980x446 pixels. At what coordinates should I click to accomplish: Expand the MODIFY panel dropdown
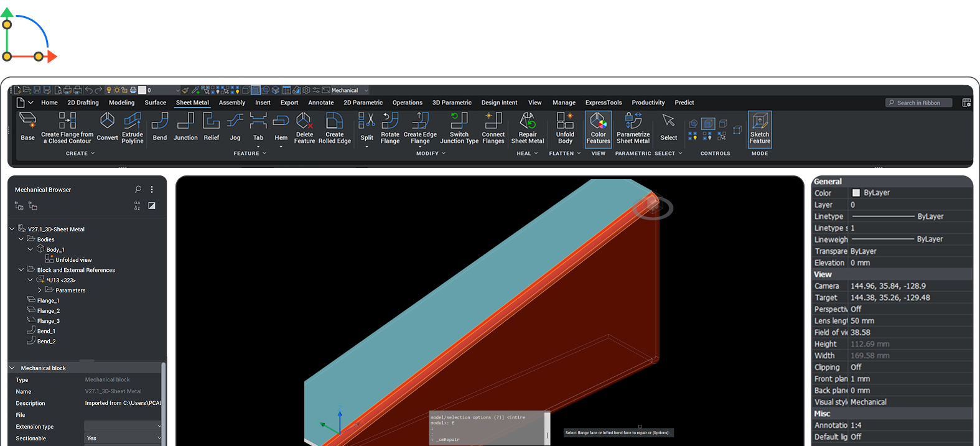[431, 153]
